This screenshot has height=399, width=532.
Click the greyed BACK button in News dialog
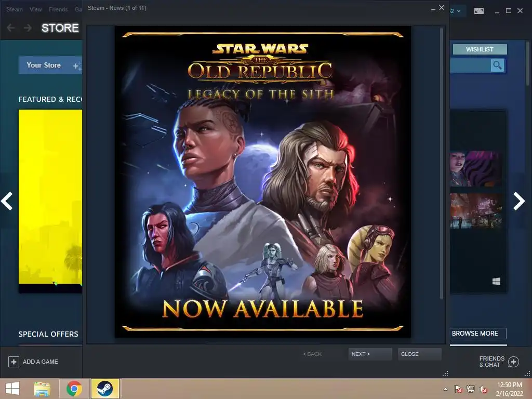pos(312,354)
